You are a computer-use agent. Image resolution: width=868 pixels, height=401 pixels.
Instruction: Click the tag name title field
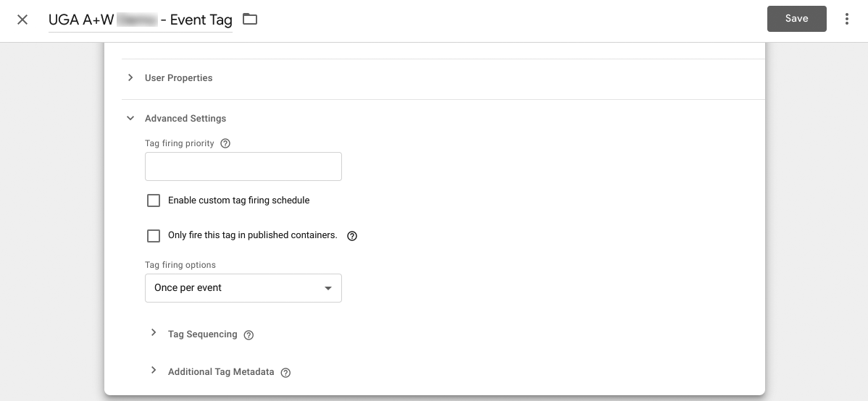click(140, 20)
